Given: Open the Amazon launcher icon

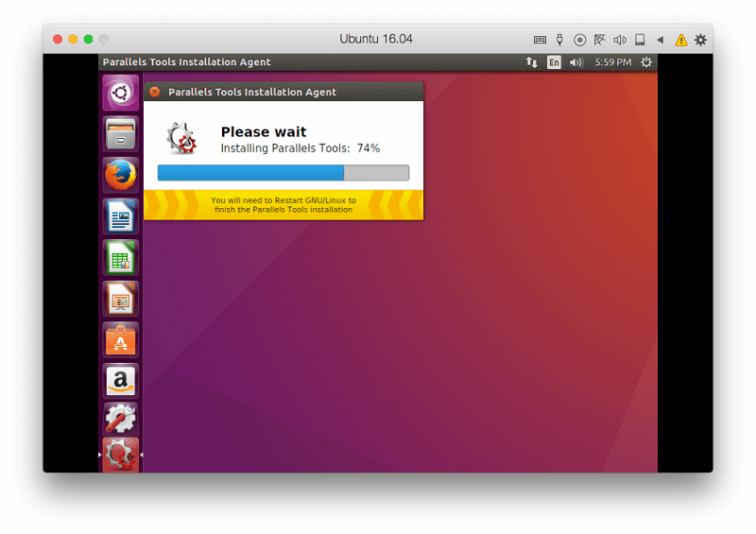Looking at the screenshot, I should coord(121,381).
